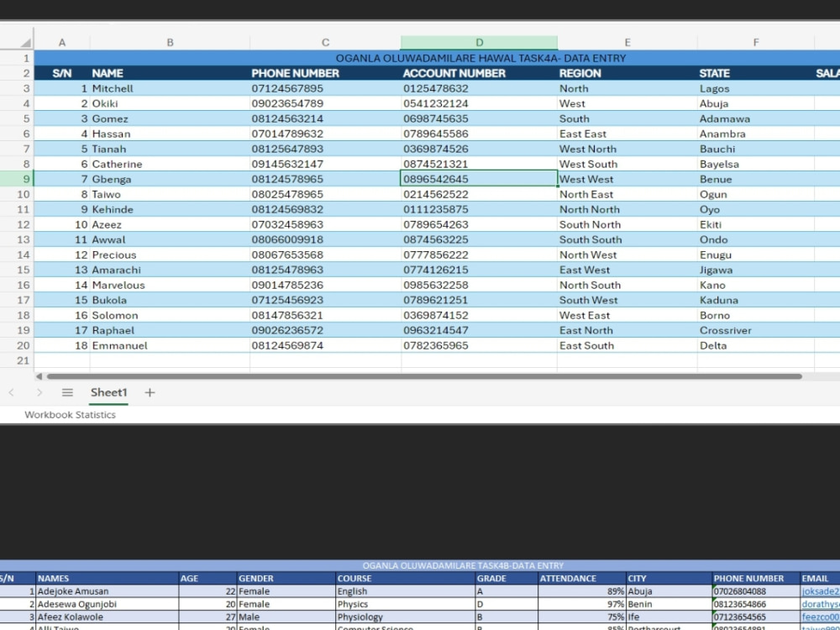This screenshot has width=840, height=630.
Task: Select the cell containing Marvelous
Action: pos(170,285)
